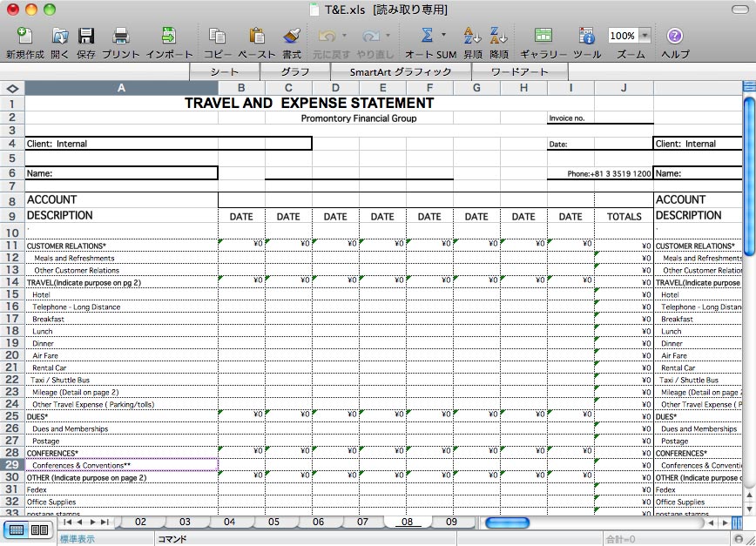The image size is (756, 546).
Task: Select all cells via corner diamond
Action: pos(12,88)
